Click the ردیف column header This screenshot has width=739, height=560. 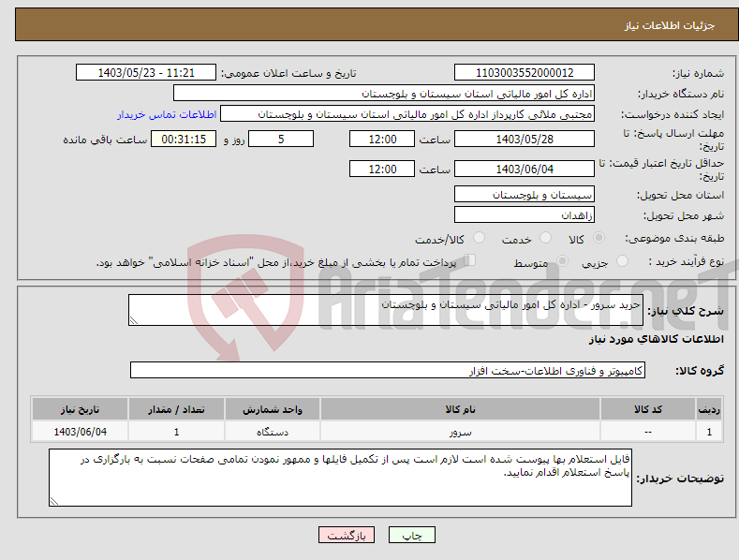click(x=709, y=409)
